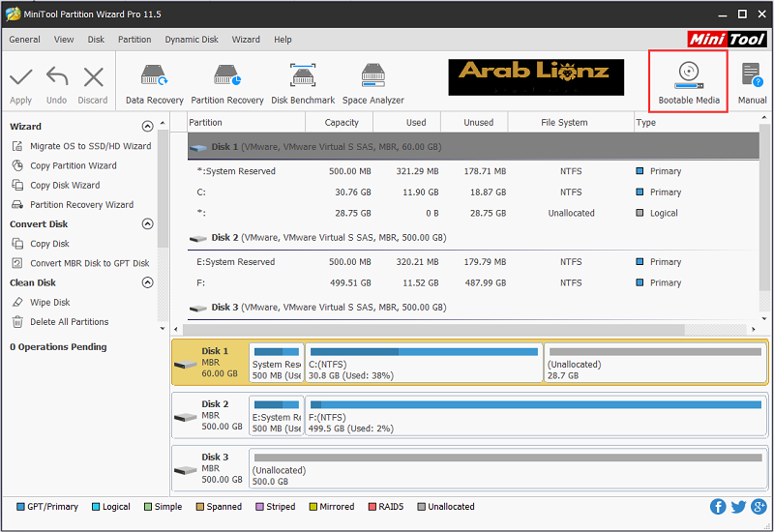Select *:System Reserved partition row

(x=473, y=171)
